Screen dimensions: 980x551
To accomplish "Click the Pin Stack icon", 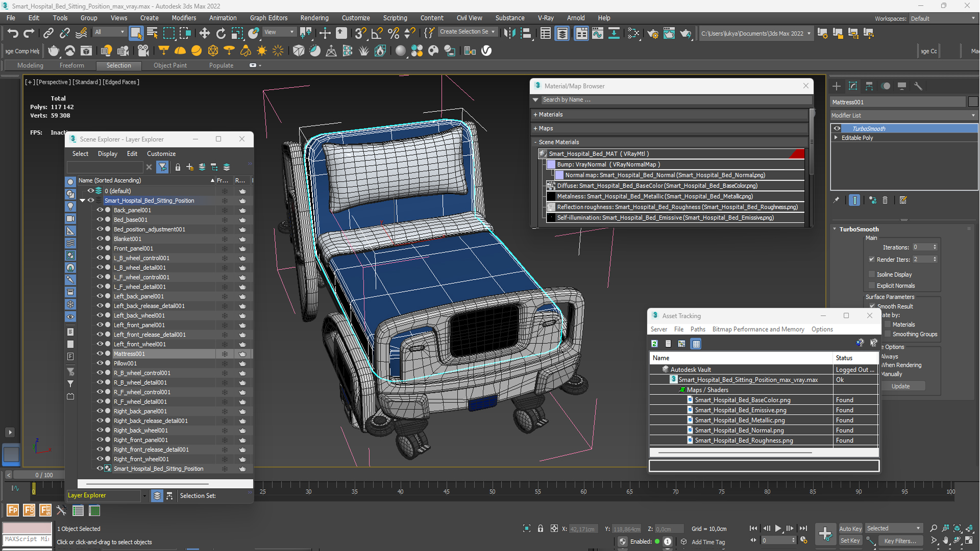I will (836, 200).
